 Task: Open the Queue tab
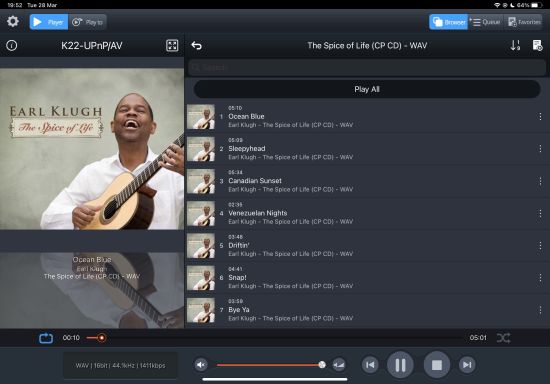click(x=485, y=22)
